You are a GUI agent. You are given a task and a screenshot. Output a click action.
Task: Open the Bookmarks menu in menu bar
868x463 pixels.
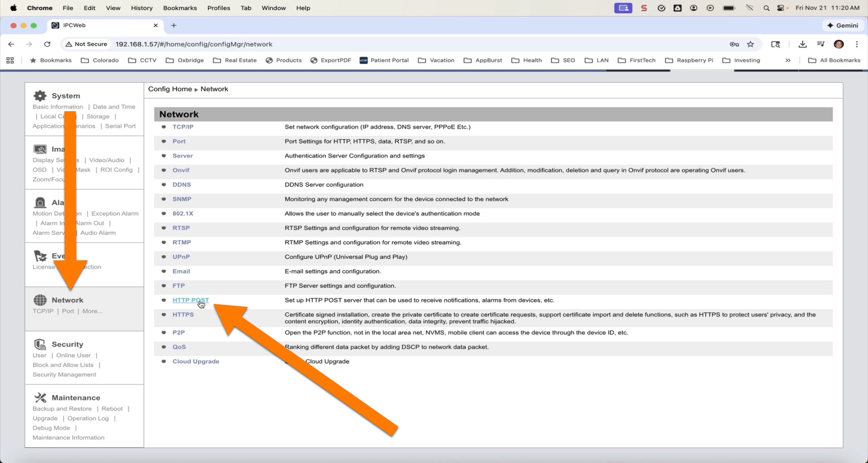point(180,8)
